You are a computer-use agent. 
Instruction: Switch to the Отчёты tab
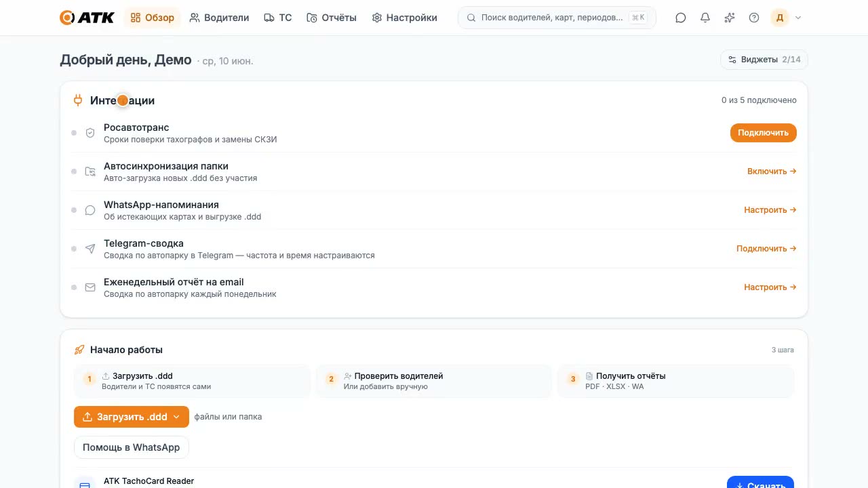pos(332,18)
